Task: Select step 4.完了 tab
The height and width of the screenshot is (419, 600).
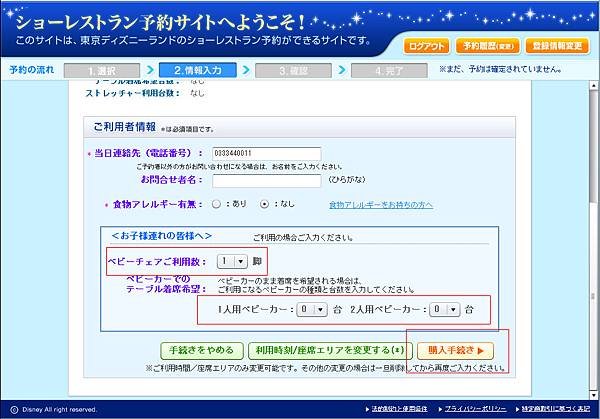Action: click(x=389, y=71)
